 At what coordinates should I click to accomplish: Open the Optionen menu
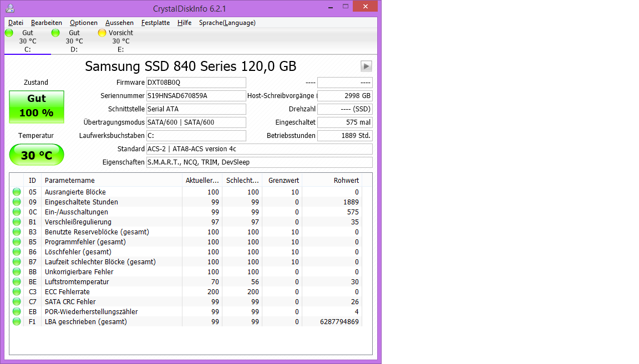(x=84, y=23)
